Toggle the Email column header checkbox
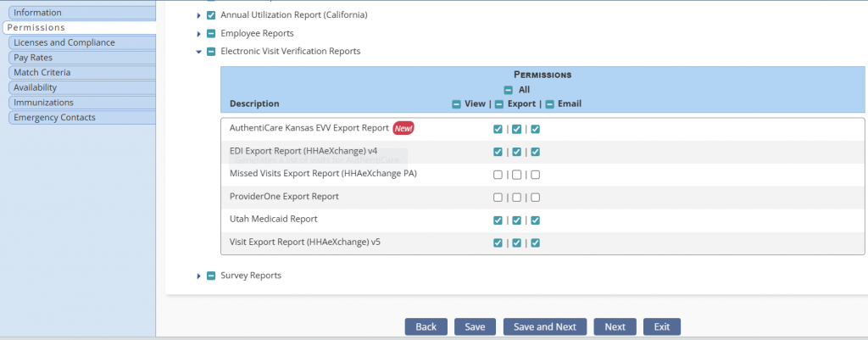Viewport: 868px width, 340px height. tap(549, 104)
